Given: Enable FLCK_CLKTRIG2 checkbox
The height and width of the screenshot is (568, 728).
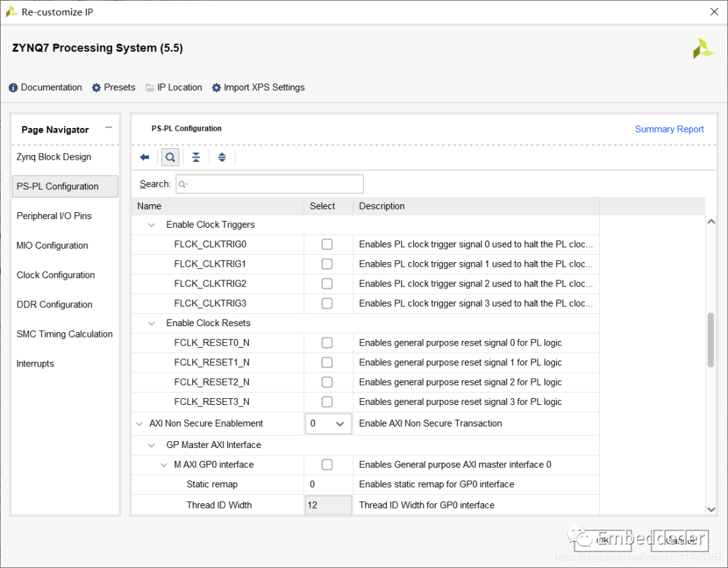Looking at the screenshot, I should pos(327,284).
